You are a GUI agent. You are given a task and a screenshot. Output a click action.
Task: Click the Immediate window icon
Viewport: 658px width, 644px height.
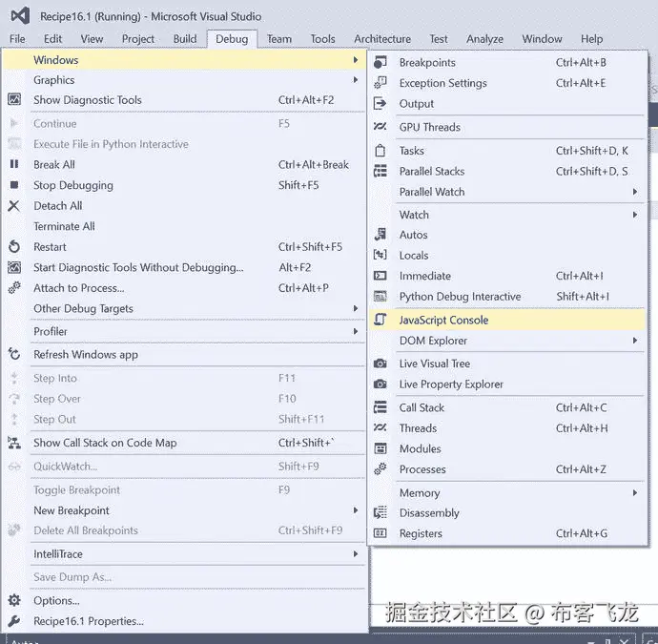coord(380,276)
